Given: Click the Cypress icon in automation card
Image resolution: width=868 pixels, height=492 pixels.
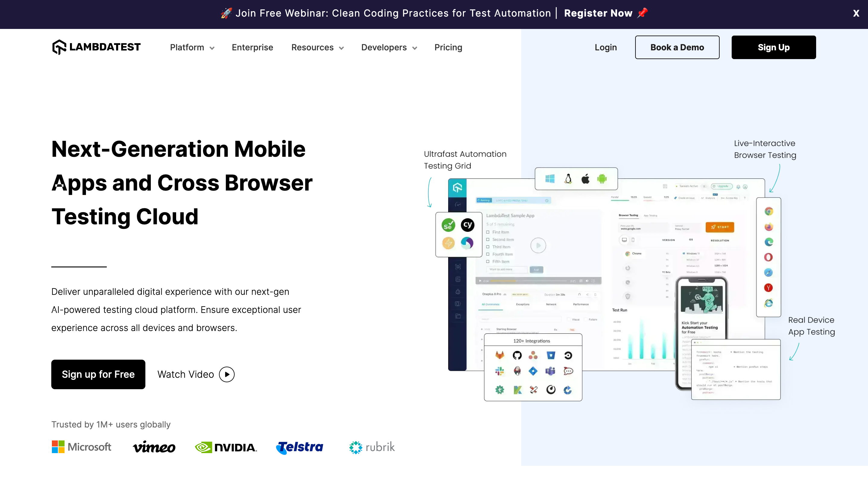Looking at the screenshot, I should (467, 225).
